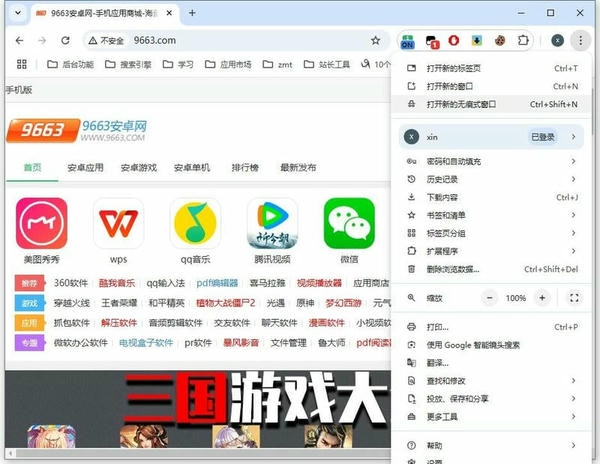
Task: Open the 解压软件 link
Action: pos(119,323)
